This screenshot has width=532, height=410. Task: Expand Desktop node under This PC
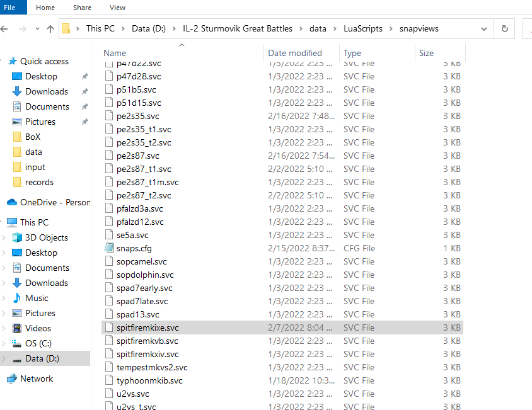4,253
